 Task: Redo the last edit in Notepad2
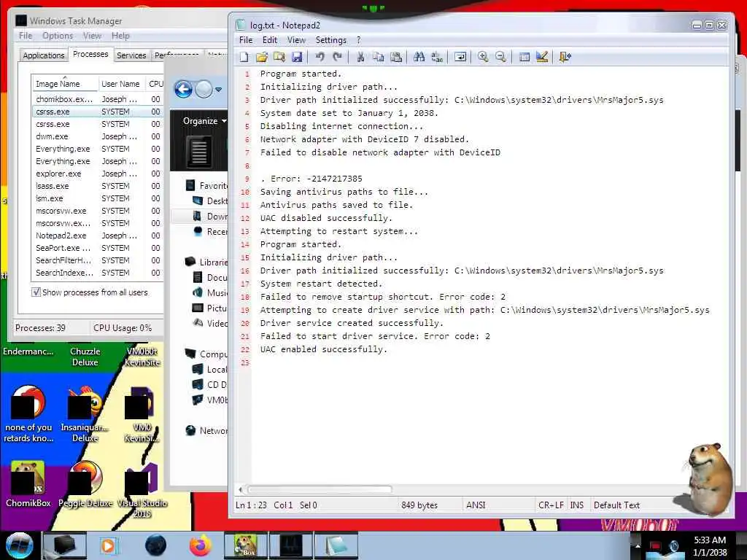click(337, 57)
